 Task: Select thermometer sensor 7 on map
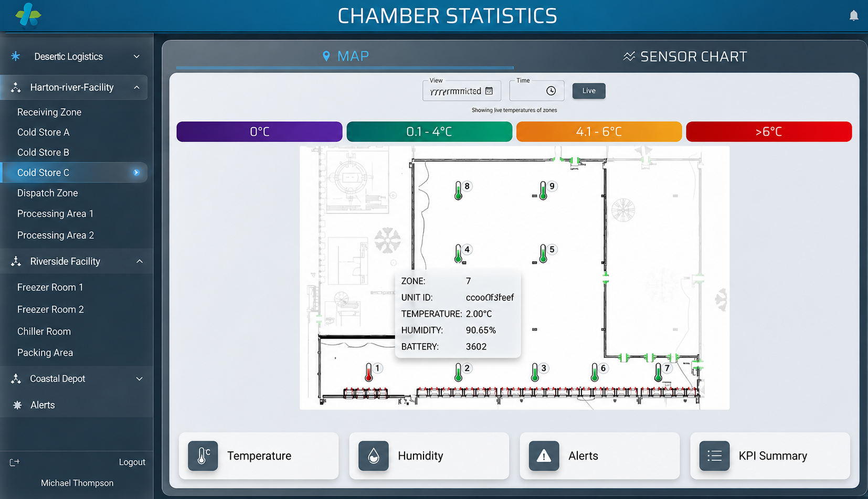659,373
